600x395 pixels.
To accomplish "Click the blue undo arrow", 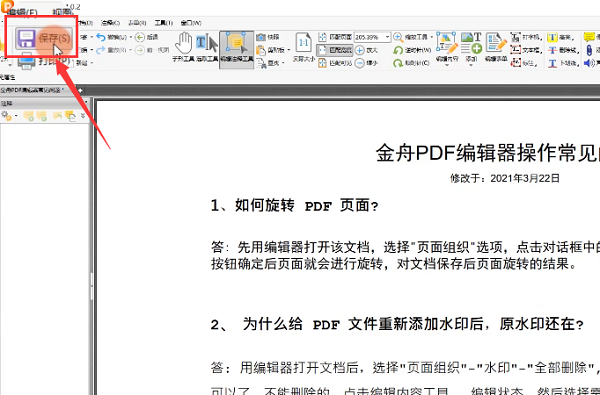I will 101,37.
